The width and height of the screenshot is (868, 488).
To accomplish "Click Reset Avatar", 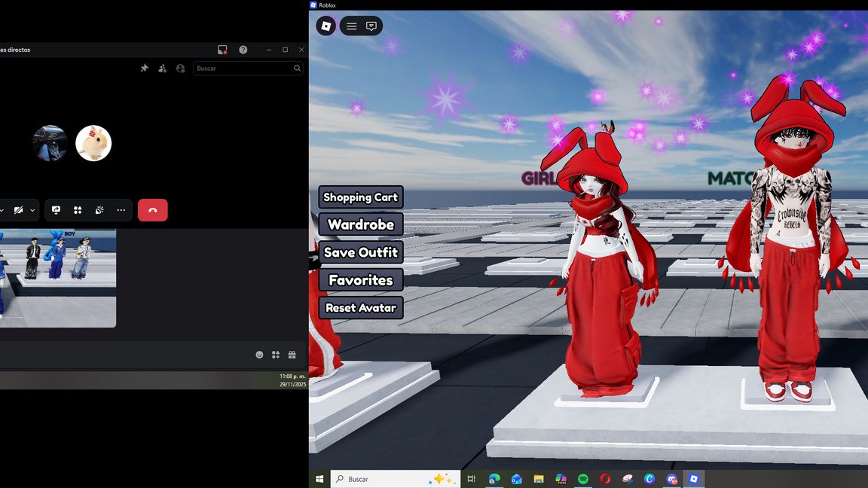I will (361, 307).
